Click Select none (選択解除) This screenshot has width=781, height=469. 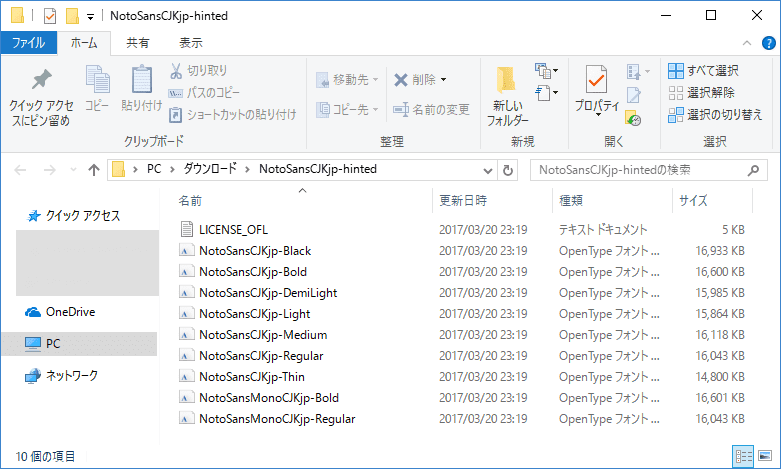(701, 93)
